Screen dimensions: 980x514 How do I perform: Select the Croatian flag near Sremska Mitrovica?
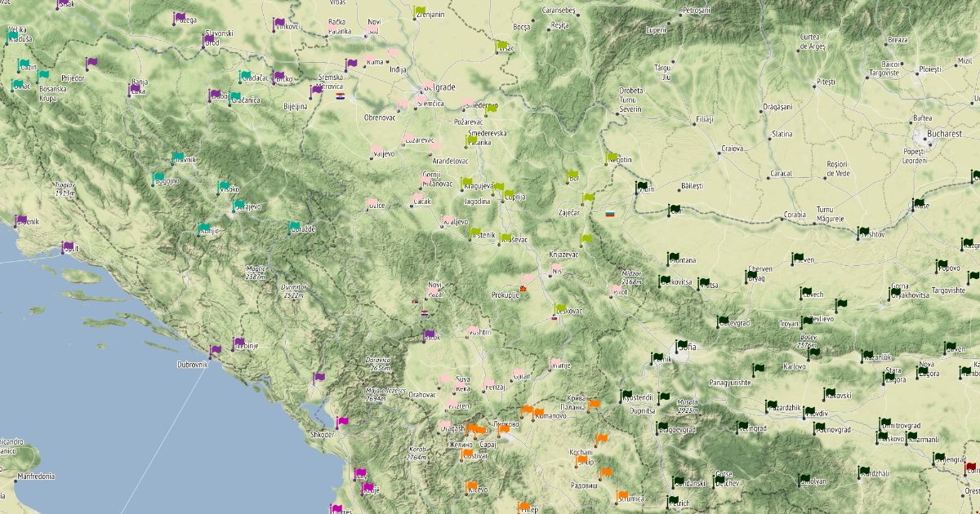tap(340, 95)
